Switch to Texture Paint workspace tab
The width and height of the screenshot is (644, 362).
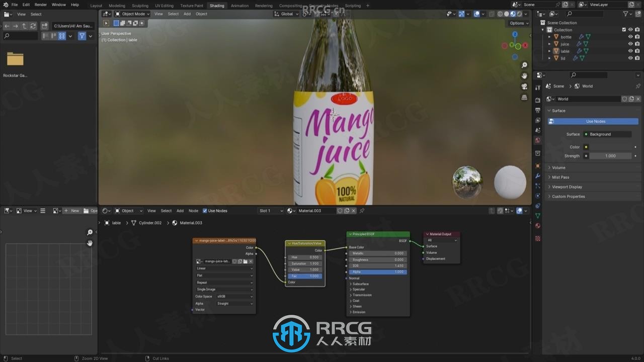click(192, 6)
